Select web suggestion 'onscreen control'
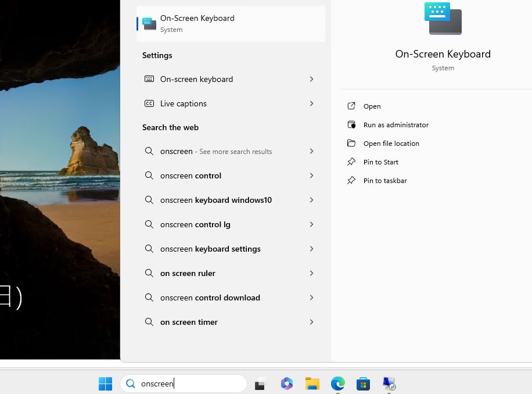This screenshot has width=532, height=394. click(231, 176)
